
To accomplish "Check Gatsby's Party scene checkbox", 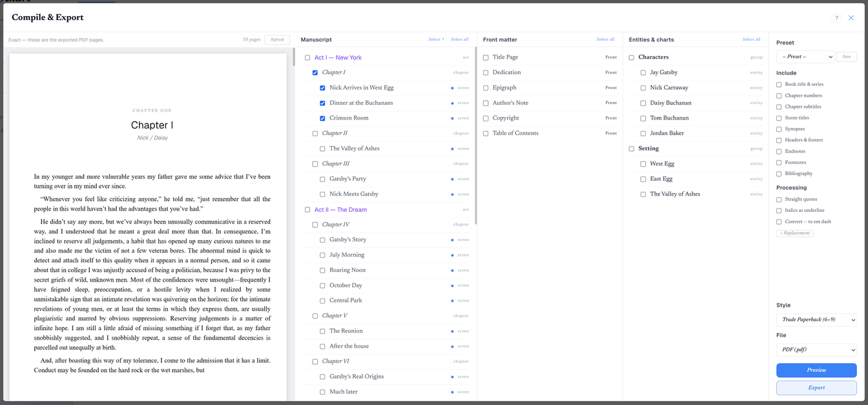I will [x=322, y=179].
